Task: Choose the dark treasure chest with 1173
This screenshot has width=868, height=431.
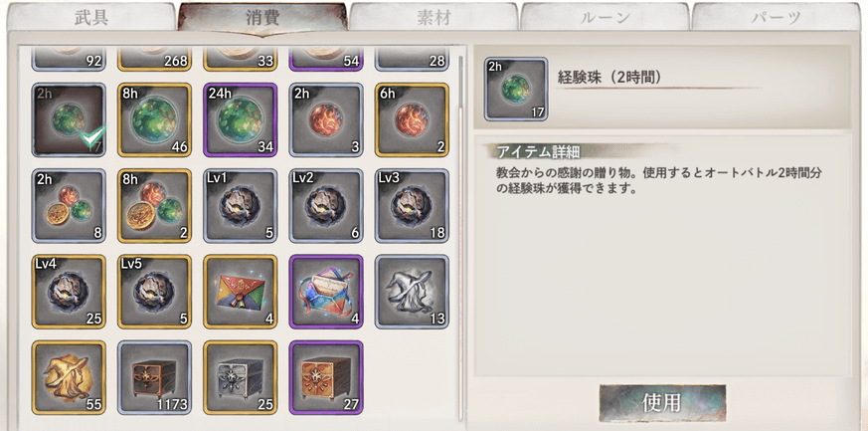Action: (154, 378)
